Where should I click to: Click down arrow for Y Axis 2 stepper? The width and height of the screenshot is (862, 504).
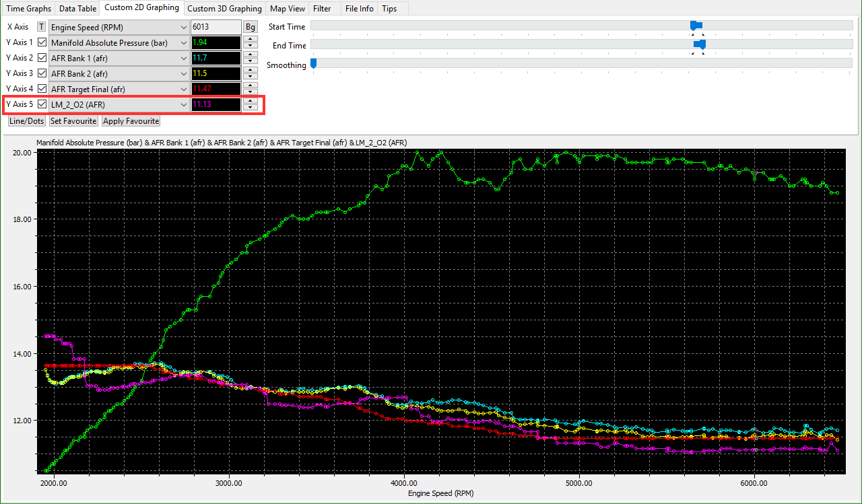tap(251, 61)
